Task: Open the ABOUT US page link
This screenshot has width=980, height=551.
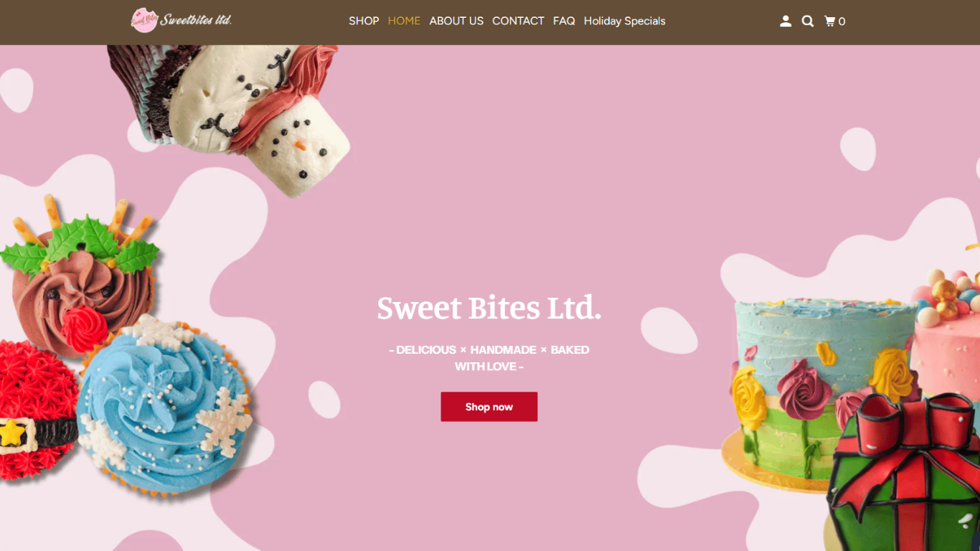Action: click(x=456, y=22)
